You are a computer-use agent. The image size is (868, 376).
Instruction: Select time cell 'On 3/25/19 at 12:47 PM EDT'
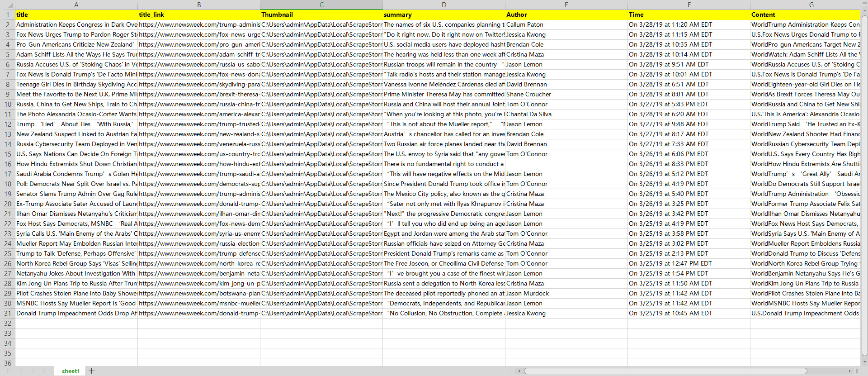coord(689,263)
